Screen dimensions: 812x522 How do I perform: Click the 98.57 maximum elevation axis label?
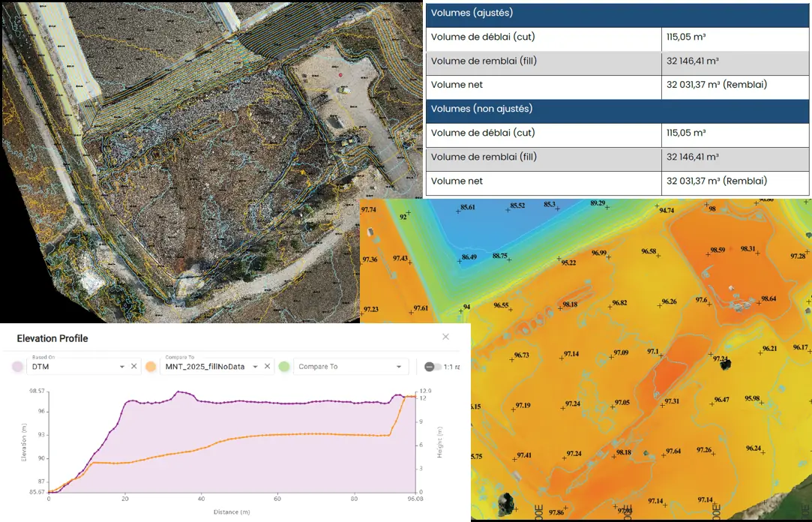click(37, 391)
